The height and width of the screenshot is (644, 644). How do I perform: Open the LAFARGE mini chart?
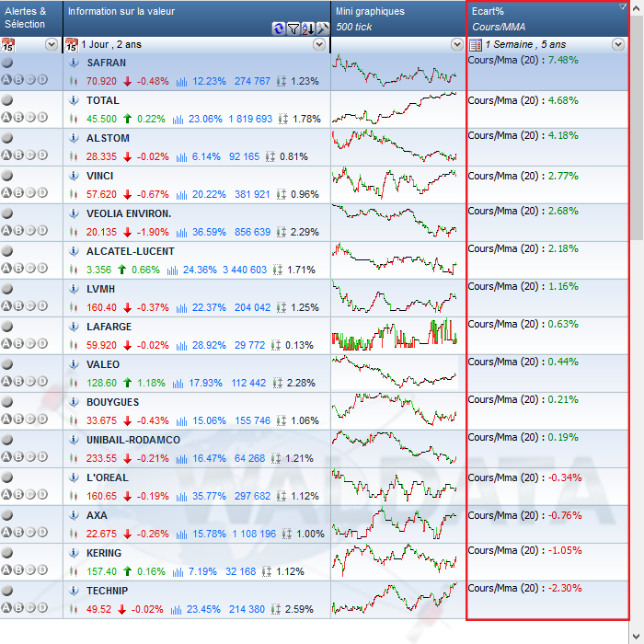click(395, 334)
